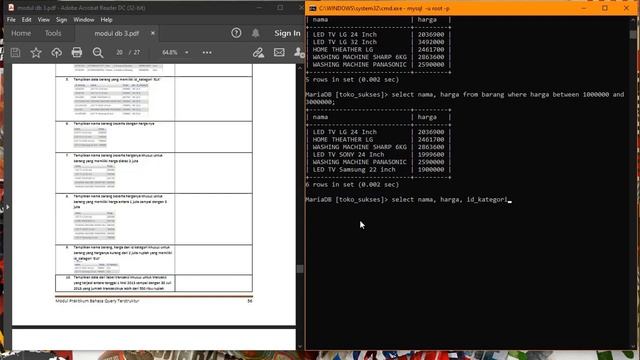Click the PDF vertical scrollbar thumb

click(300, 269)
